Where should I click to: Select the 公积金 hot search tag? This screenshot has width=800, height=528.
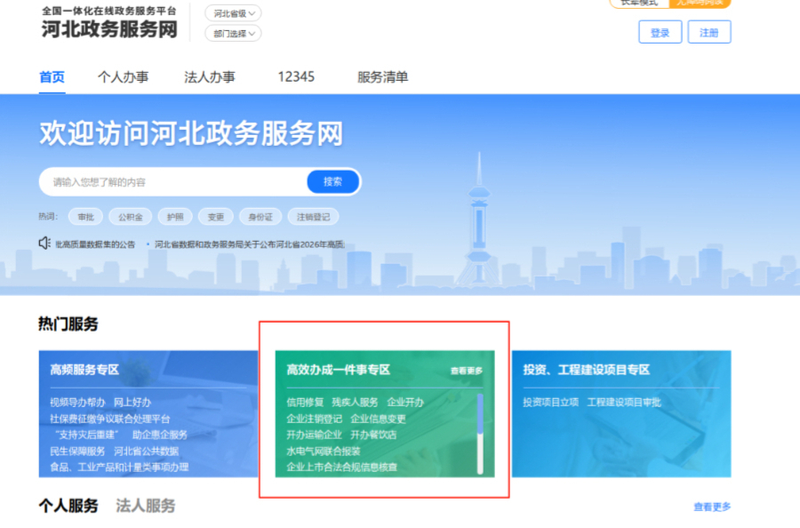tap(131, 216)
